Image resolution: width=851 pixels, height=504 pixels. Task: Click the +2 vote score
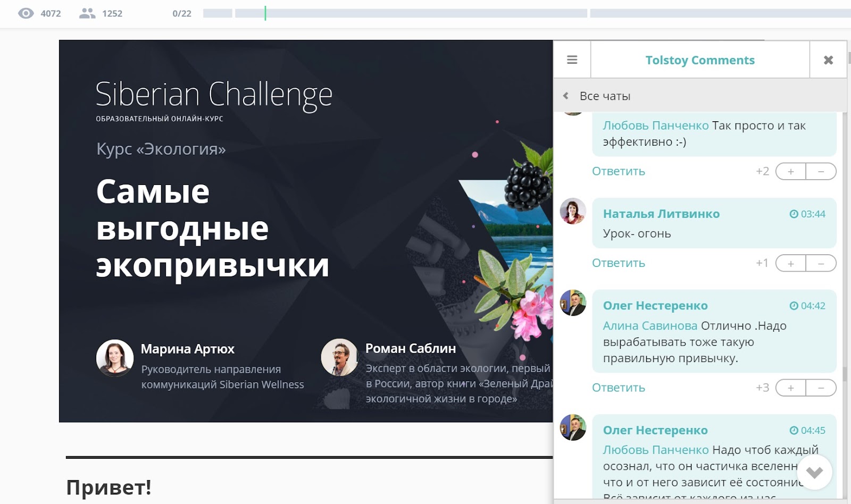(762, 171)
